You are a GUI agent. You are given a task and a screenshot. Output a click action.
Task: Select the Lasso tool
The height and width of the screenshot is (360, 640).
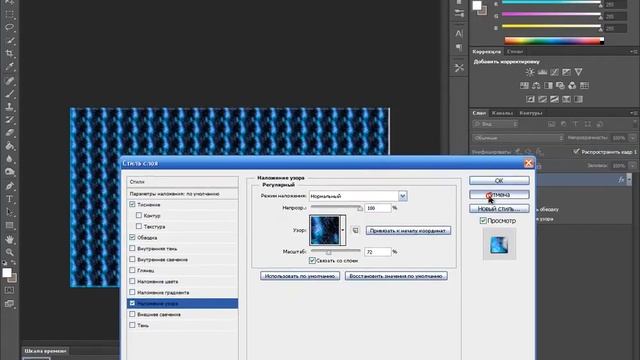(10, 28)
